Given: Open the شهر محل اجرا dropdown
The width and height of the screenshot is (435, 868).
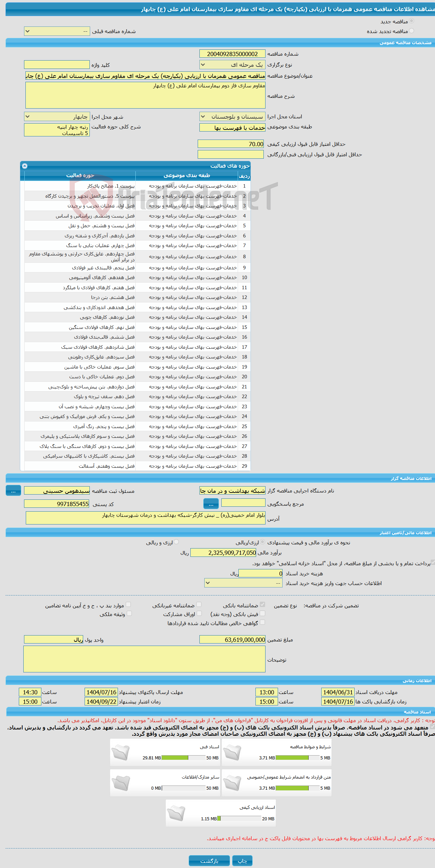Looking at the screenshot, I should (x=57, y=117).
